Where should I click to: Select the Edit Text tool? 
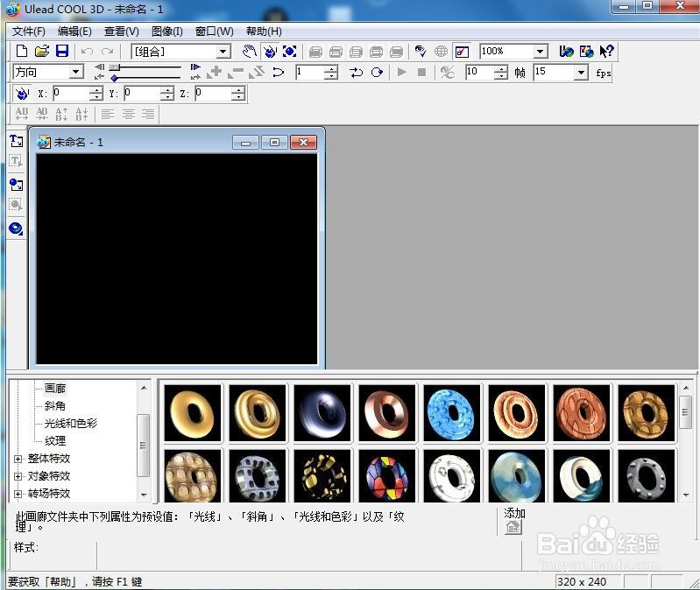(x=16, y=161)
